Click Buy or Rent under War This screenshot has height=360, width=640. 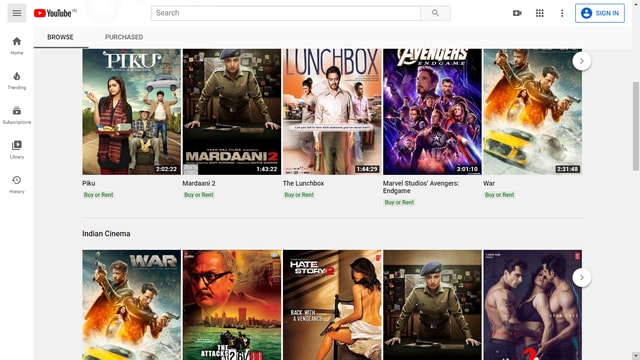pos(500,195)
